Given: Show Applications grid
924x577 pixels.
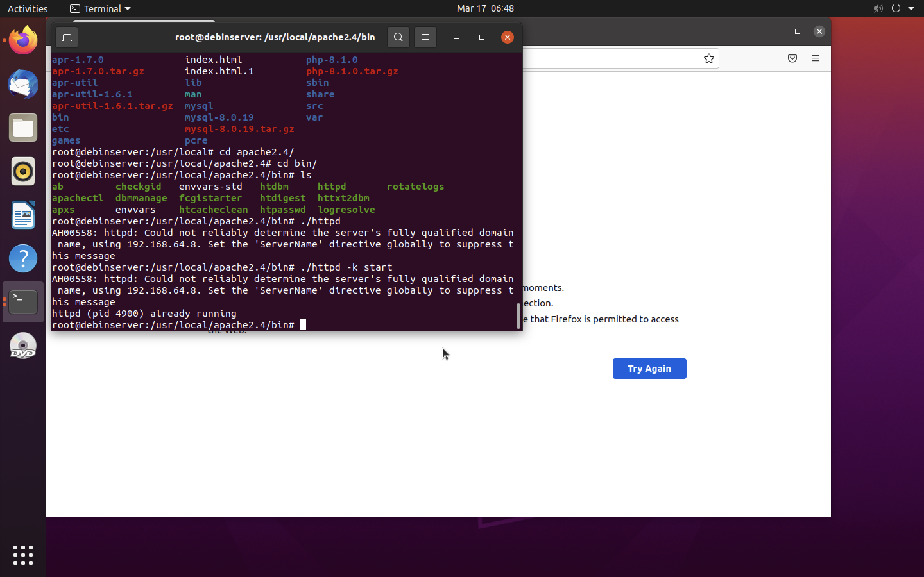Looking at the screenshot, I should point(23,555).
